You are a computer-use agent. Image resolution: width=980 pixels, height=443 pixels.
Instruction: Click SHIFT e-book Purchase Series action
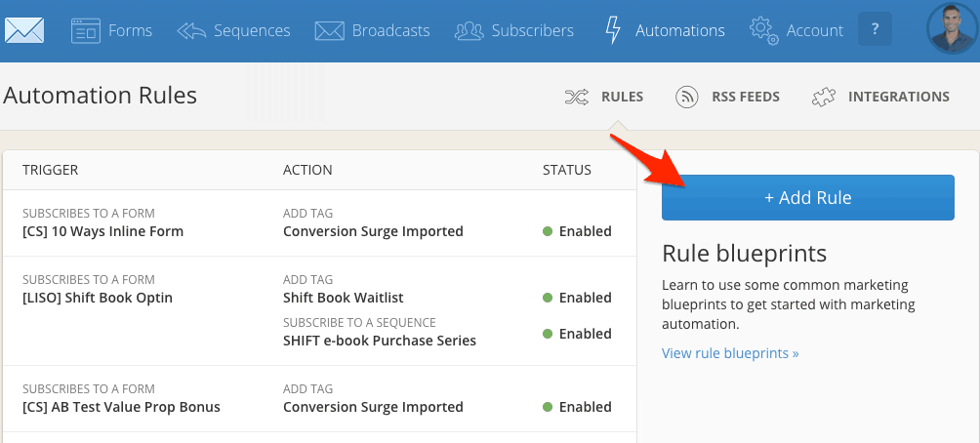click(380, 341)
